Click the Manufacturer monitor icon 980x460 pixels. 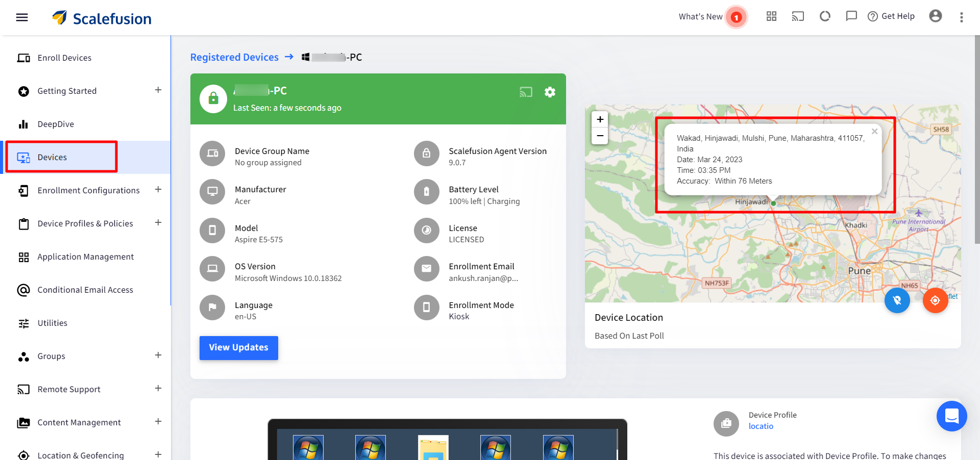point(212,192)
